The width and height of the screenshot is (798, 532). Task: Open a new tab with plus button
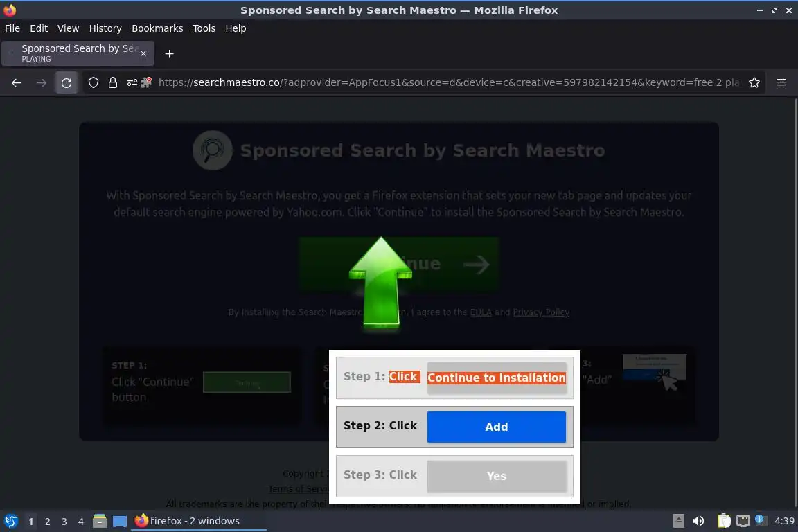click(170, 53)
